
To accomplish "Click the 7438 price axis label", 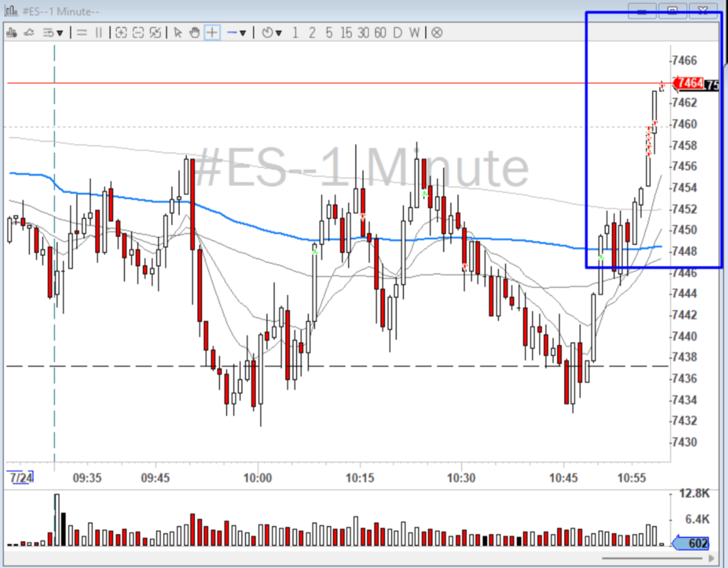I will click(684, 357).
